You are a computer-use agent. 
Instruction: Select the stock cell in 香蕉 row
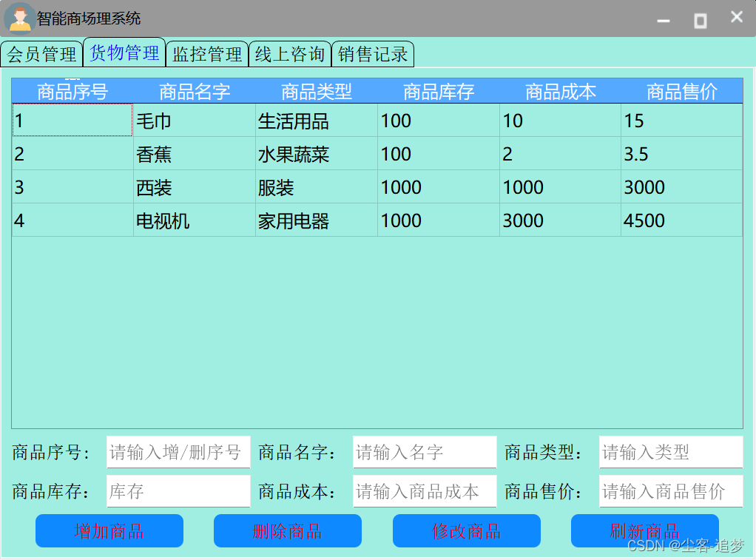[x=438, y=153]
